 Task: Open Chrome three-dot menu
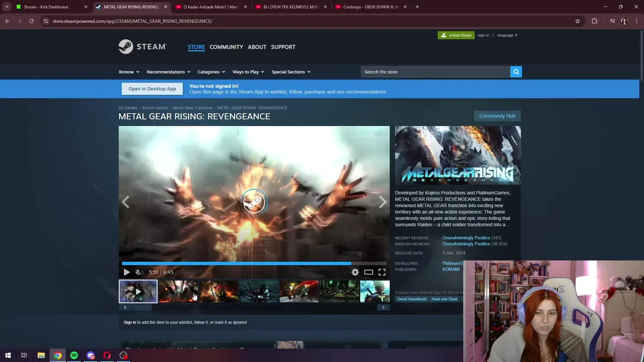(x=637, y=21)
